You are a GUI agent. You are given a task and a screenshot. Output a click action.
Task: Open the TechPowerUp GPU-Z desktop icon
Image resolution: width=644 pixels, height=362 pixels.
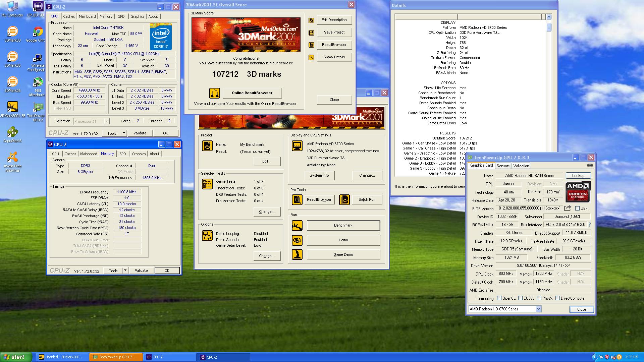point(37,112)
